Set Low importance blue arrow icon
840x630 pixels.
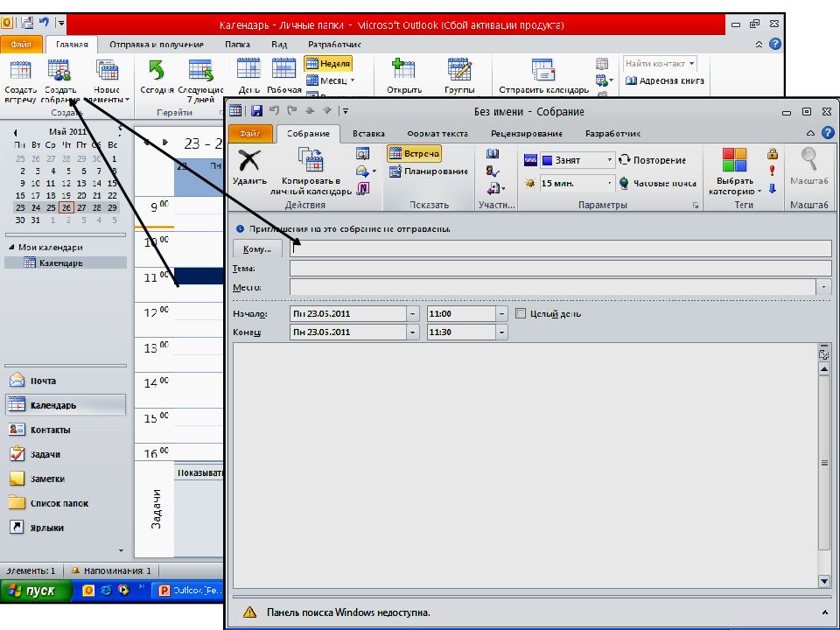(x=772, y=188)
